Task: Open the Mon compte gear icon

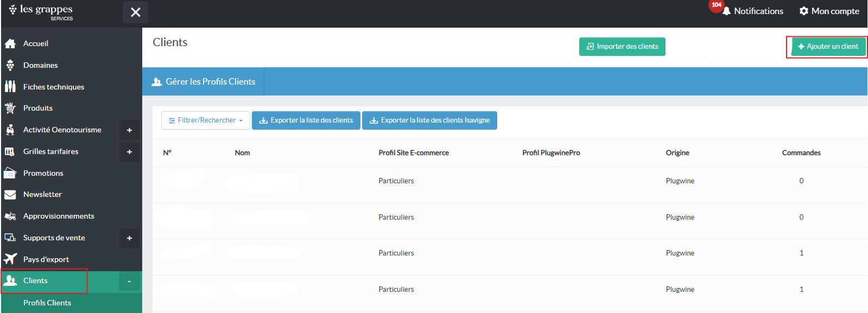Action: tap(803, 11)
